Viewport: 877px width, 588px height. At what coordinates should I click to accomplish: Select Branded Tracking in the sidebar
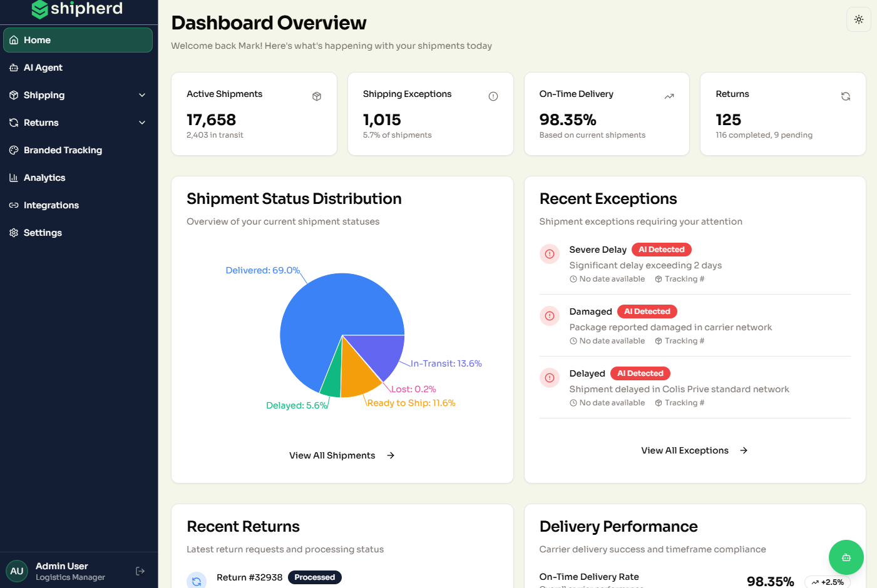(x=63, y=150)
